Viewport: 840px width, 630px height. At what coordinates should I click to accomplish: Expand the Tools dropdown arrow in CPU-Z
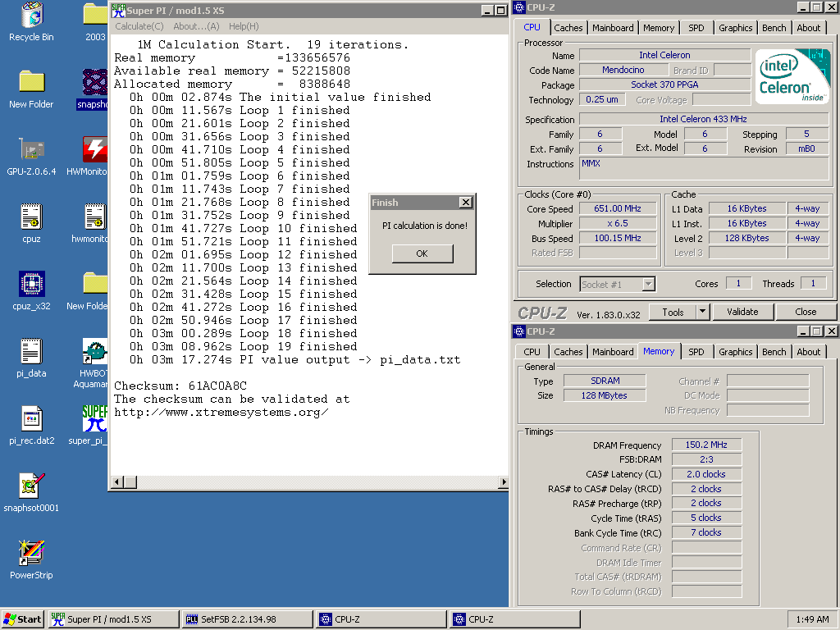point(702,312)
